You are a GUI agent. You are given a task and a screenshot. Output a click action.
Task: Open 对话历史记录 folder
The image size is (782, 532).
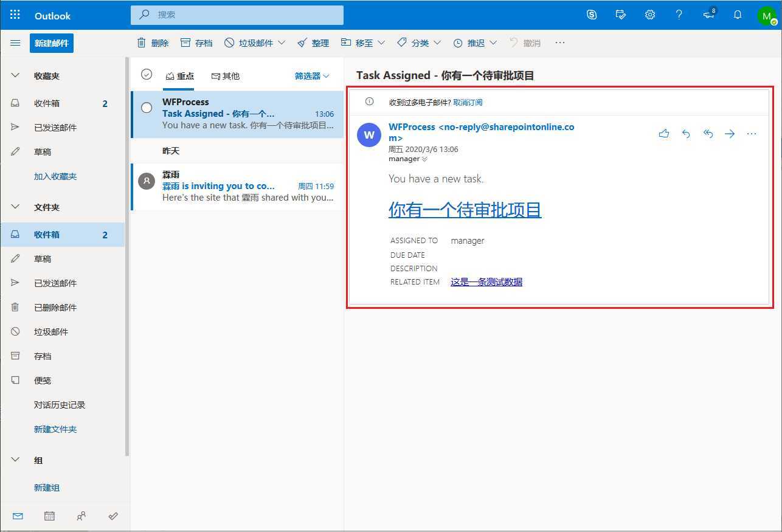[63, 405]
